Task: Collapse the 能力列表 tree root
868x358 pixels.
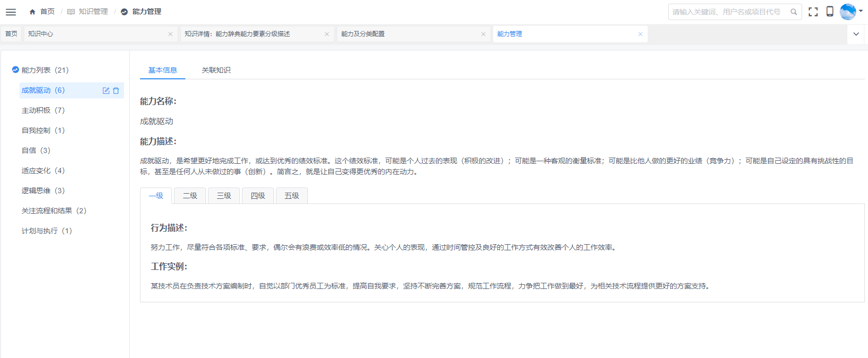Action: pyautogui.click(x=15, y=70)
